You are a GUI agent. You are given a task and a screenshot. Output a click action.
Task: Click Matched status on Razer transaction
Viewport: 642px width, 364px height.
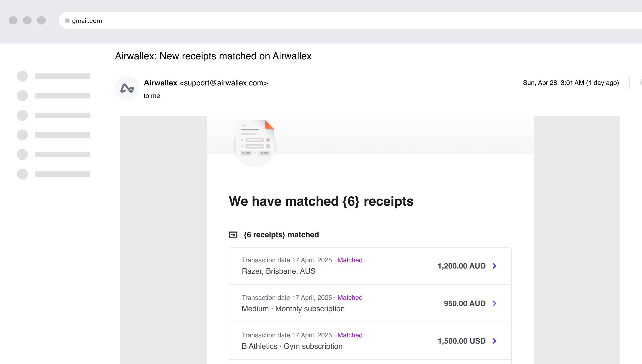(x=350, y=260)
